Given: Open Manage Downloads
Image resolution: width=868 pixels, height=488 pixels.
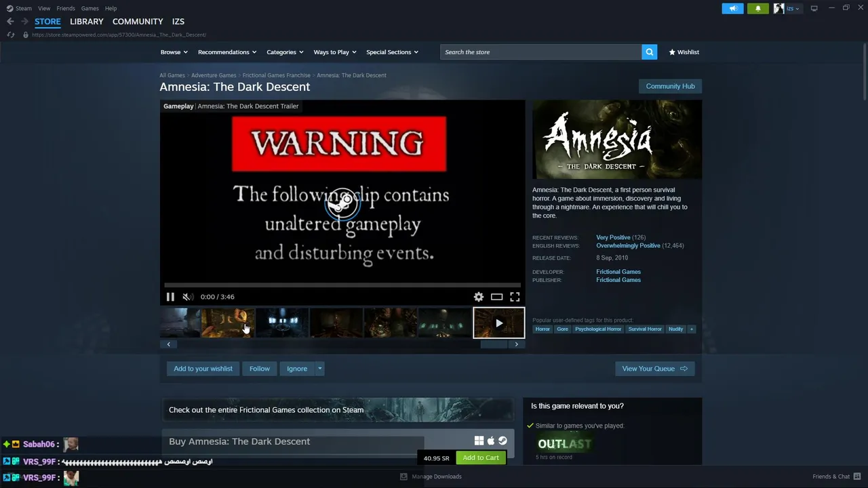Looking at the screenshot, I should coord(431,476).
